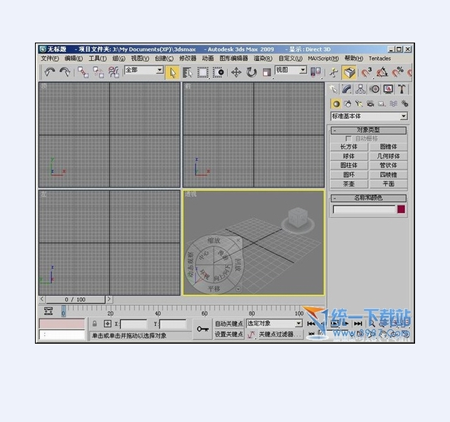Toggle the 自动关键点 button
Screen dimensions: 450x422
pos(229,324)
